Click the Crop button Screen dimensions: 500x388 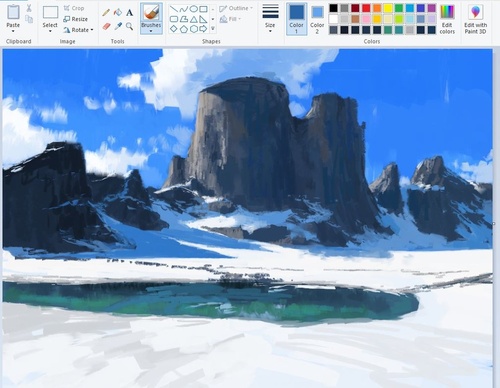pyautogui.click(x=74, y=8)
